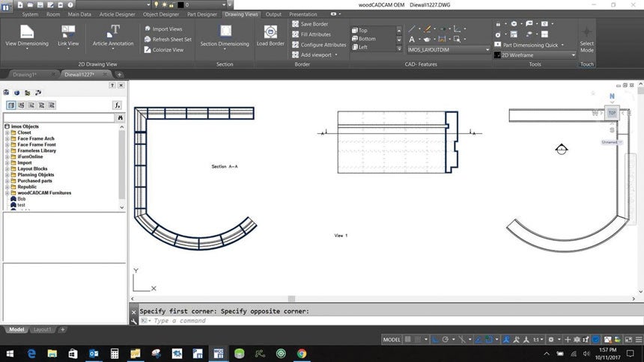Click the customization hamburger icon in status bar
The width and height of the screenshot is (644, 362).
(639, 340)
